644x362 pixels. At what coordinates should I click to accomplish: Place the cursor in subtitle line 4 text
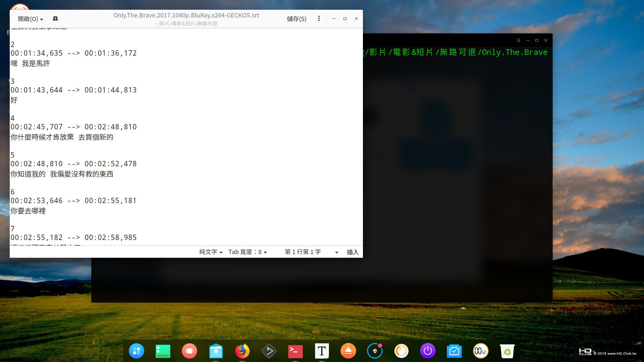tap(62, 137)
